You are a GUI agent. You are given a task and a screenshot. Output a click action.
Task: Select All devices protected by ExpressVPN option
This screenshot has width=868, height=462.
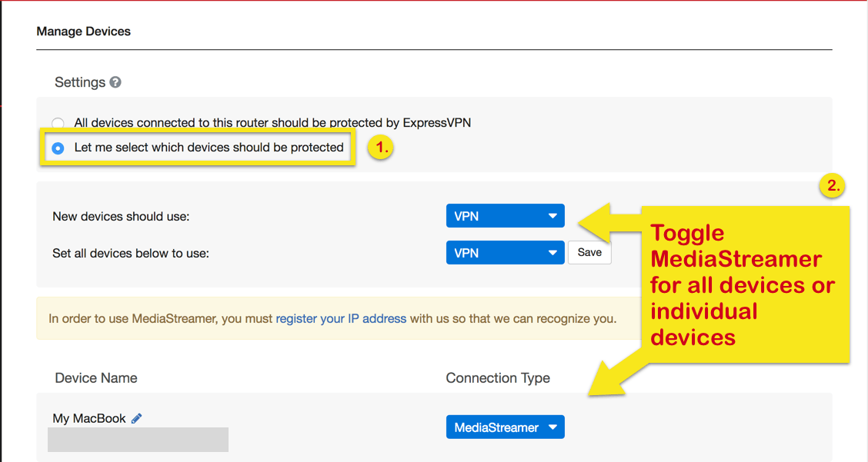58,123
